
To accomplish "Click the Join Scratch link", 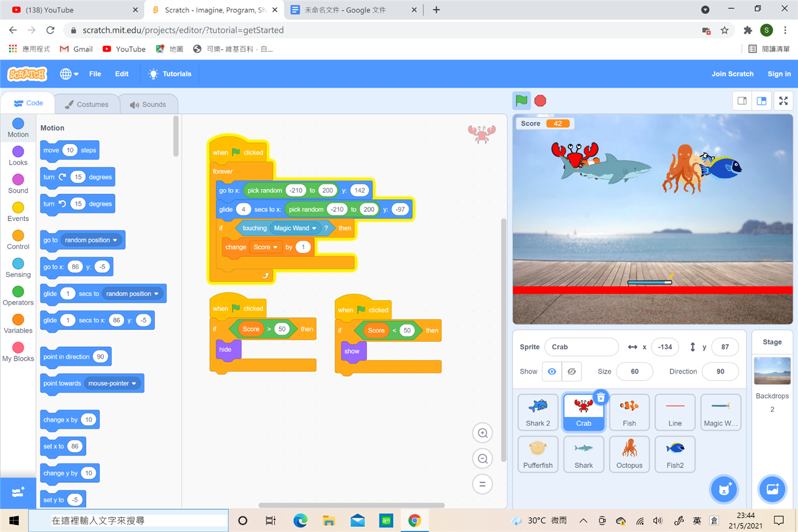I will [732, 74].
